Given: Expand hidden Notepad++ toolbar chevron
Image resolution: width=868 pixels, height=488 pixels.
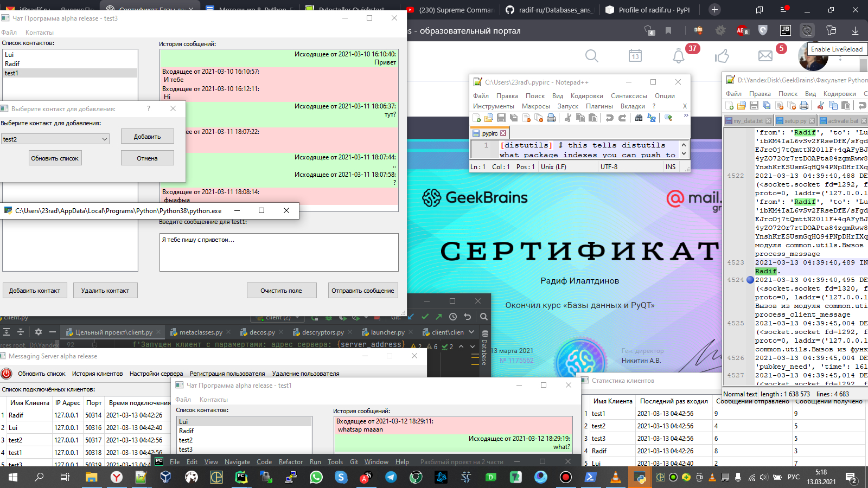Looking at the screenshot, I should click(x=686, y=115).
